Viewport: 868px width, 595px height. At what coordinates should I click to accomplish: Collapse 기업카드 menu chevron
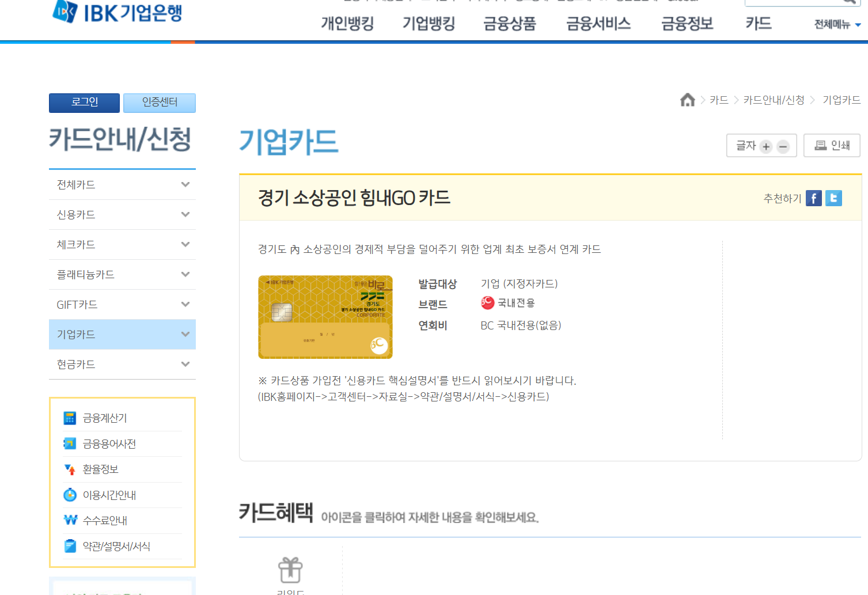[185, 334]
